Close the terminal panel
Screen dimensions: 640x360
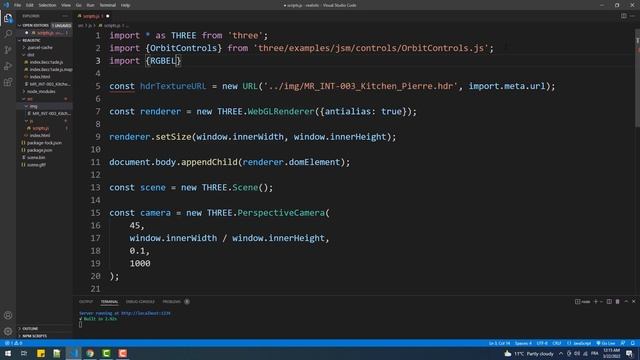pyautogui.click(x=633, y=302)
